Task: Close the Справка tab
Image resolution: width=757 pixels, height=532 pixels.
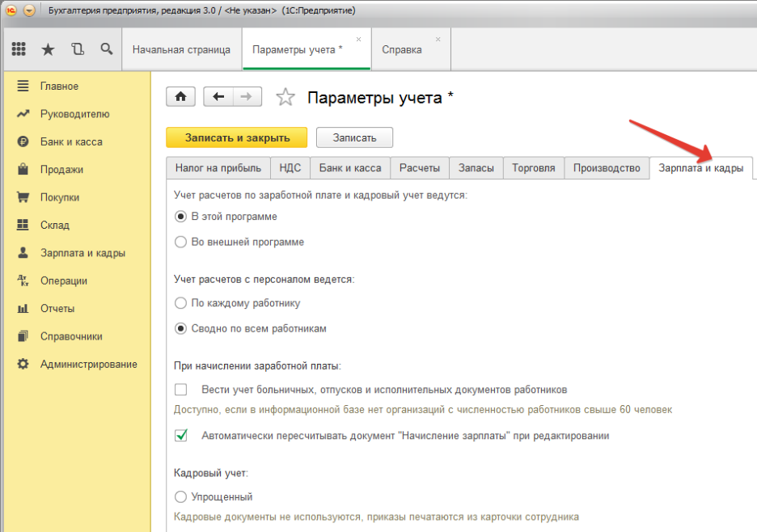Action: pos(438,39)
